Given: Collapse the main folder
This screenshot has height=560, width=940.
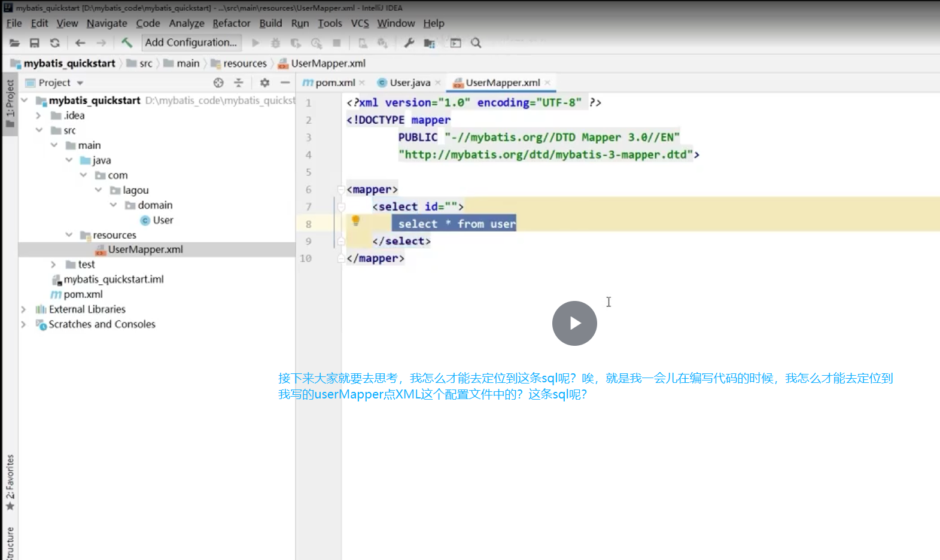Looking at the screenshot, I should pyautogui.click(x=54, y=145).
